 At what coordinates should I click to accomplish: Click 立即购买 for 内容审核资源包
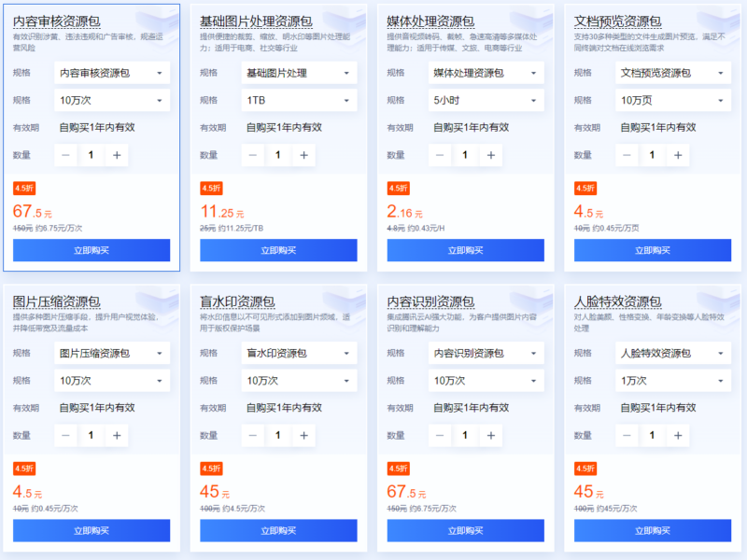(92, 250)
